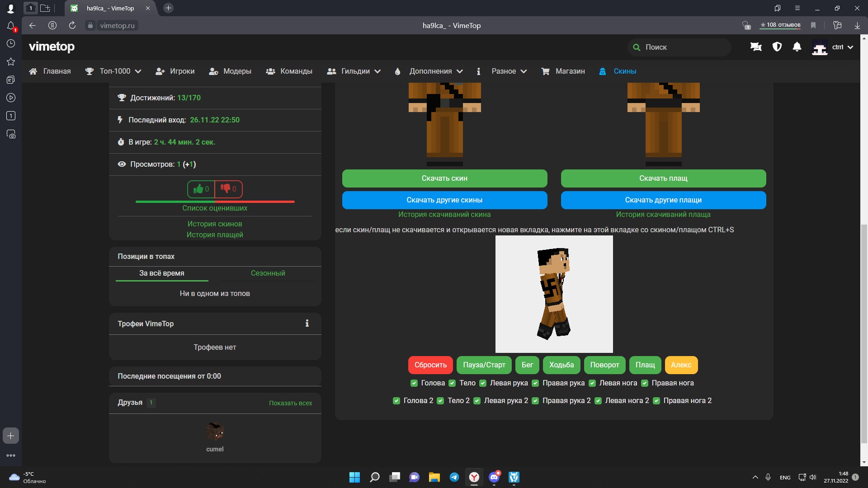Open the notifications bell in site header
Image resolution: width=868 pixels, height=488 pixels.
[797, 47]
